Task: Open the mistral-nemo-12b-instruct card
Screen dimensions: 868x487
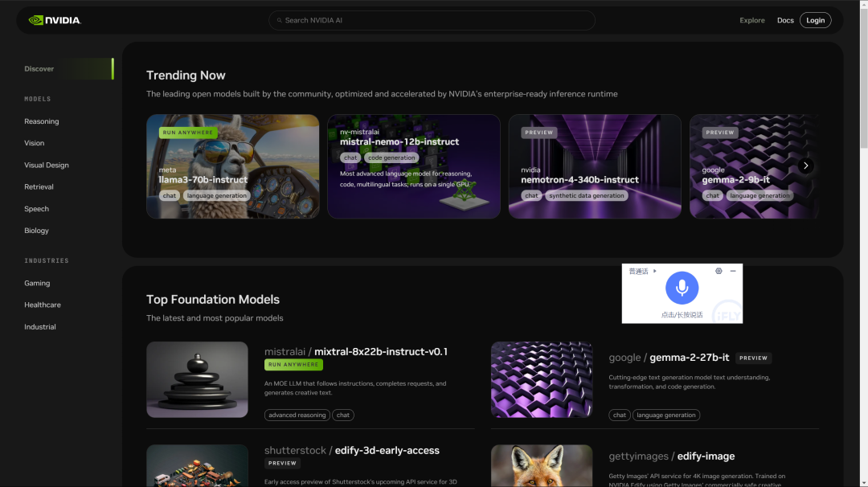Action: pyautogui.click(x=414, y=166)
